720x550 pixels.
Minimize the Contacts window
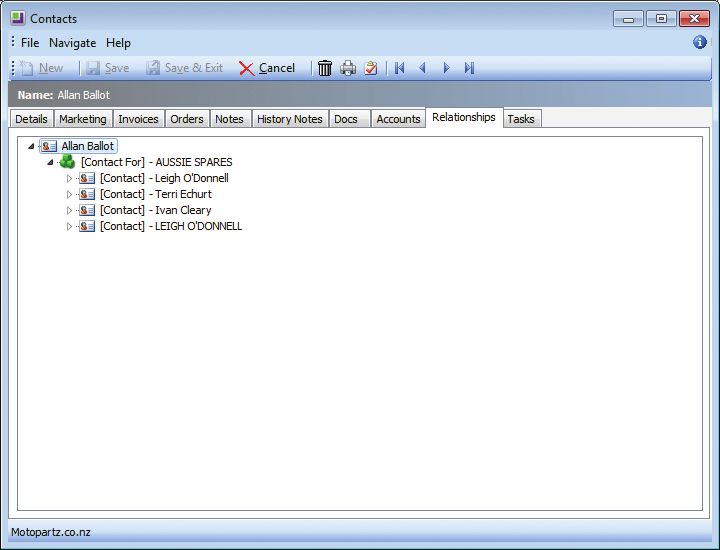[x=628, y=19]
